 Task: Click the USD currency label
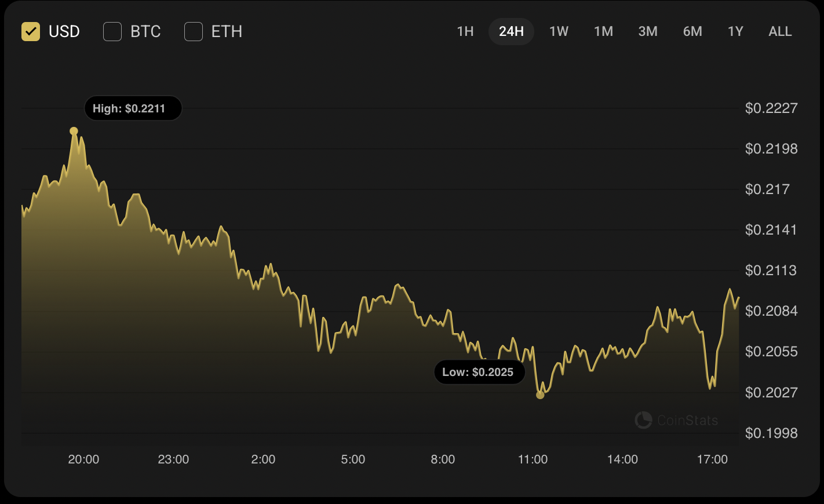click(64, 31)
